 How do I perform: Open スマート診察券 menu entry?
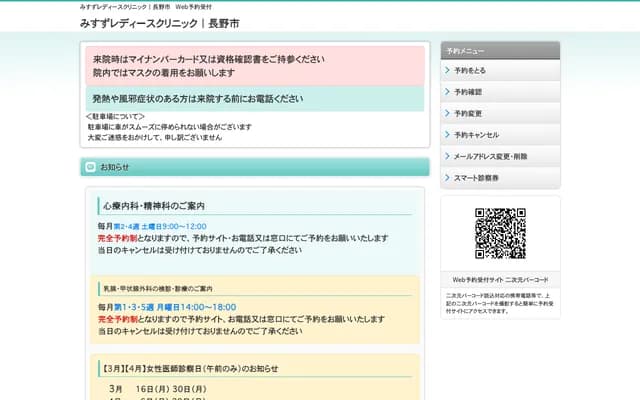coord(500,178)
